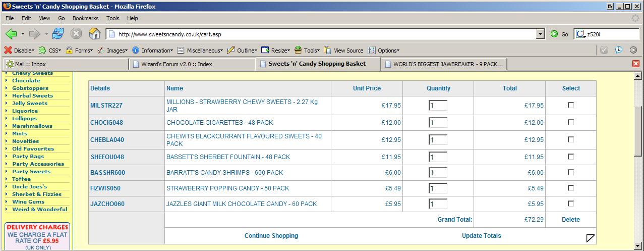Tick the select checkbox for CHEBLA040 row
Screen dimensions: 644x251
pyautogui.click(x=571, y=139)
